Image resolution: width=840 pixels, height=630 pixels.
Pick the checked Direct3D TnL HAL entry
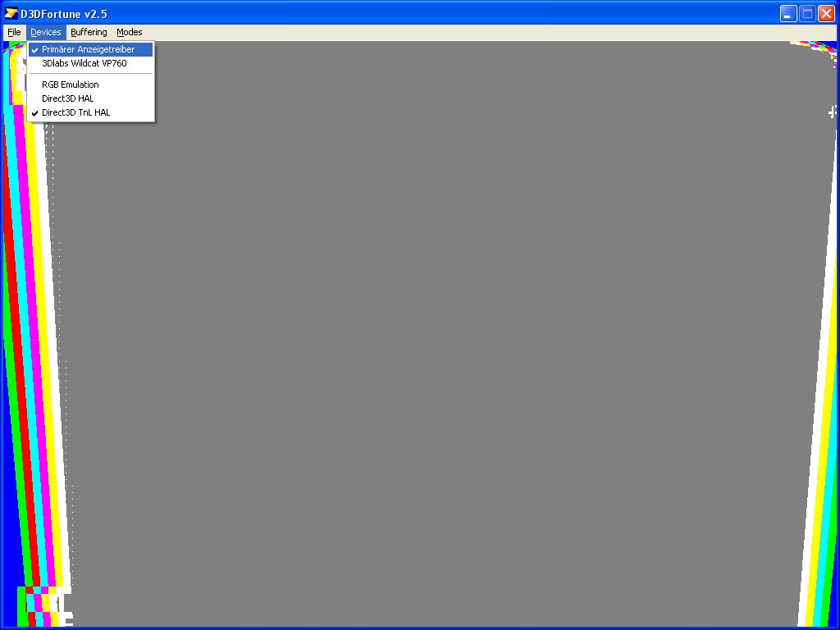pos(76,112)
